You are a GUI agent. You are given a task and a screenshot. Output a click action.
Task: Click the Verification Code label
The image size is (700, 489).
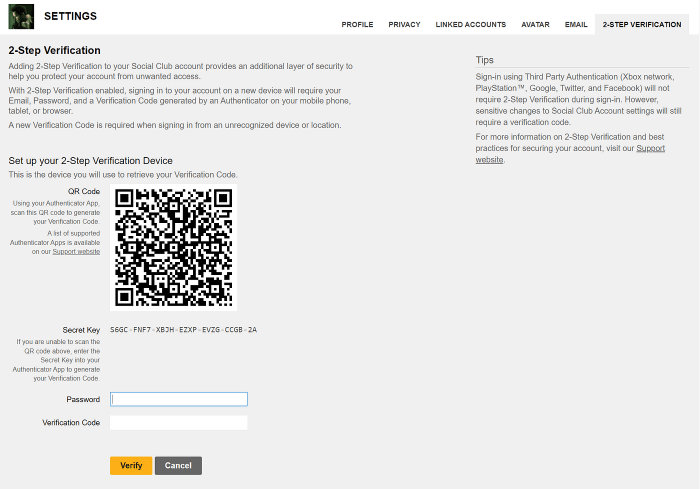[71, 422]
